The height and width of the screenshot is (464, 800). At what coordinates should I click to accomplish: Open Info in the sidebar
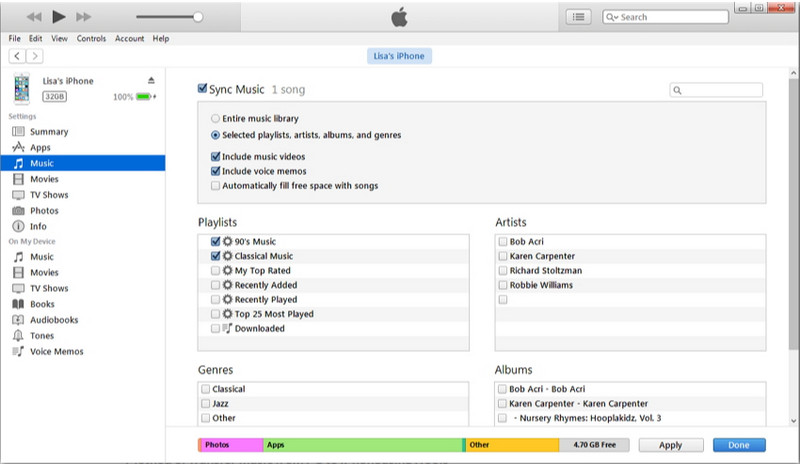click(x=83, y=226)
